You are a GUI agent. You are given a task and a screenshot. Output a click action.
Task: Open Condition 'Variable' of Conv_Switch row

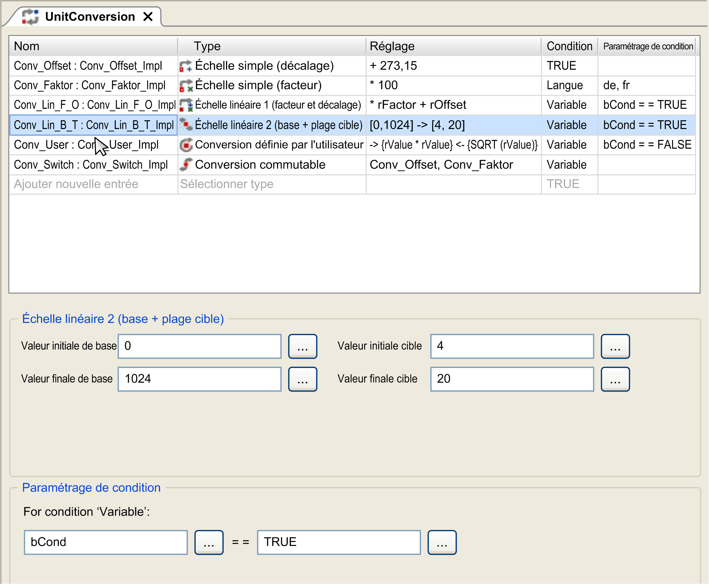click(x=570, y=165)
